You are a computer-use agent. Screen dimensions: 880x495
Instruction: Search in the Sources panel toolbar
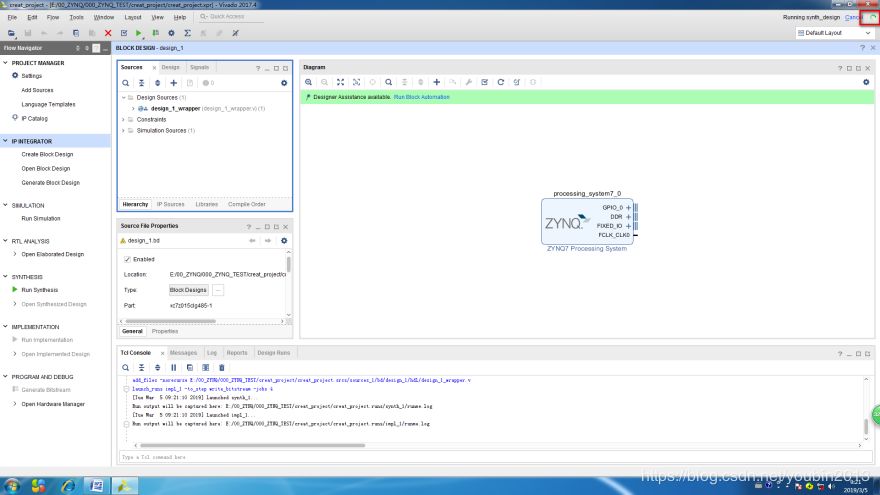pos(126,83)
